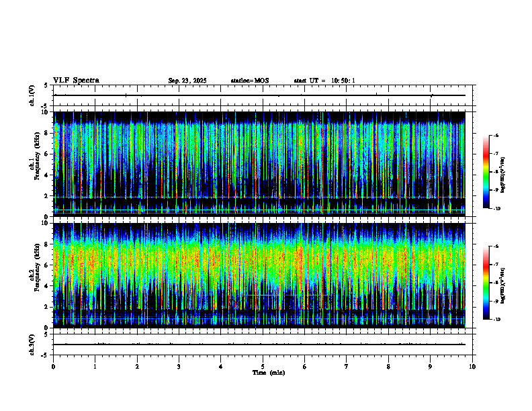Image resolution: width=532 pixels, height=411 pixels.
Task: Click the ch.1 spectrogram panel
Action: 259,164
